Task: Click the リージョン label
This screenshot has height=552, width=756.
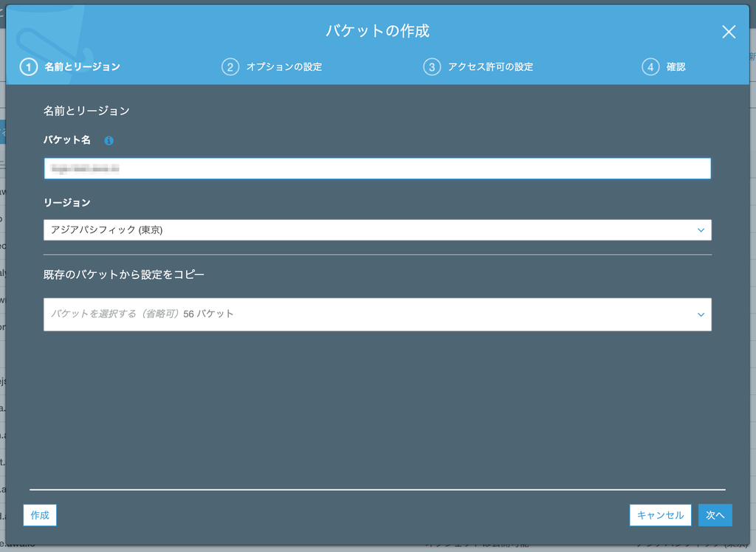Action: point(67,202)
